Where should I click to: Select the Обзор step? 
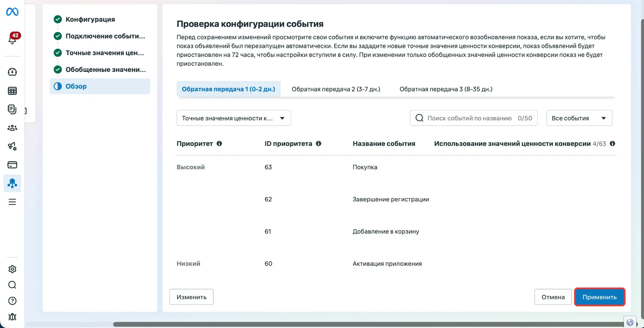(100, 86)
